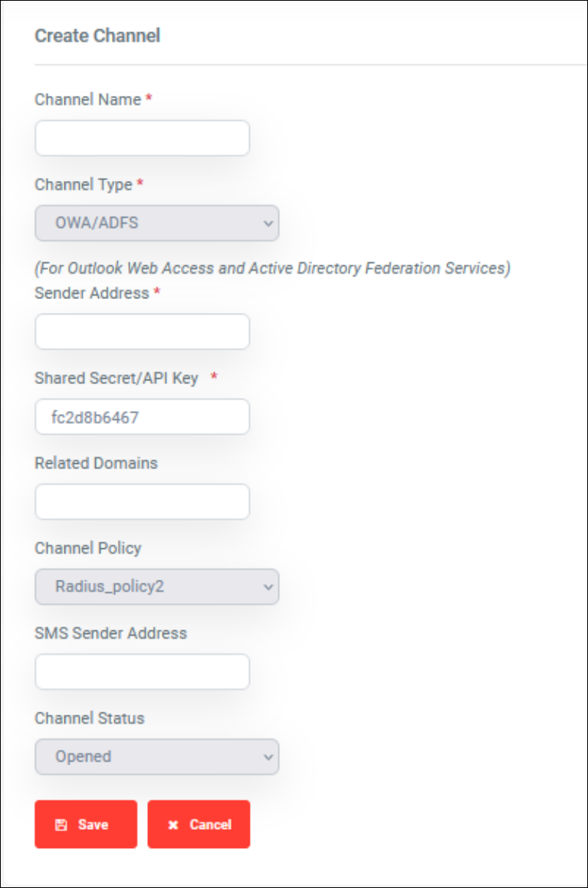
Task: Open the Channel Policy dropdown showing Radius_policy2
Action: click(156, 587)
